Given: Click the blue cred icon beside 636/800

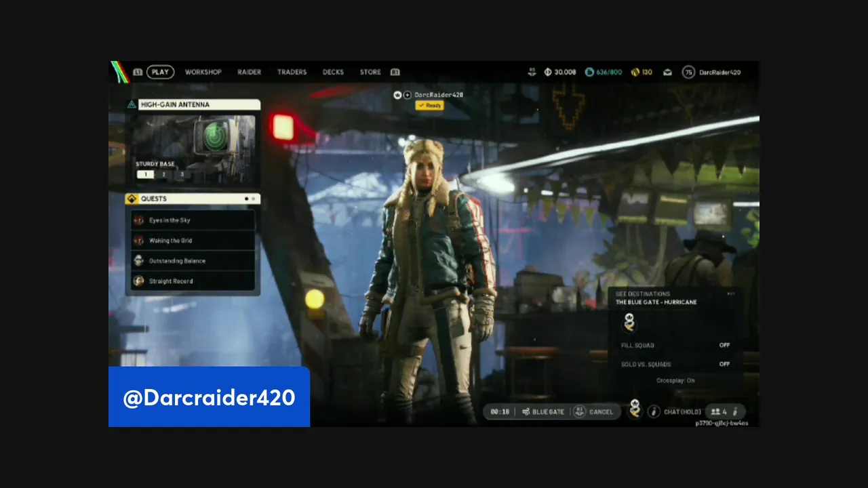Looking at the screenshot, I should click(589, 72).
